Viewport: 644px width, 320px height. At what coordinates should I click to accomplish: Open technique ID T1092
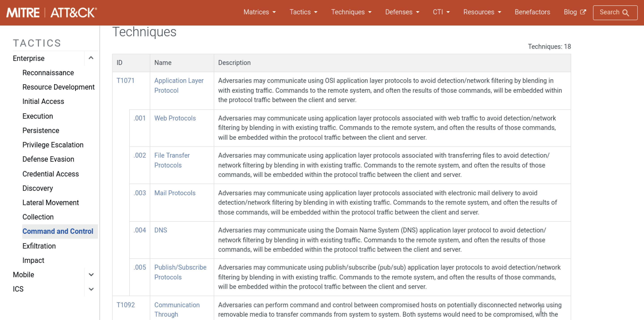pyautogui.click(x=125, y=305)
